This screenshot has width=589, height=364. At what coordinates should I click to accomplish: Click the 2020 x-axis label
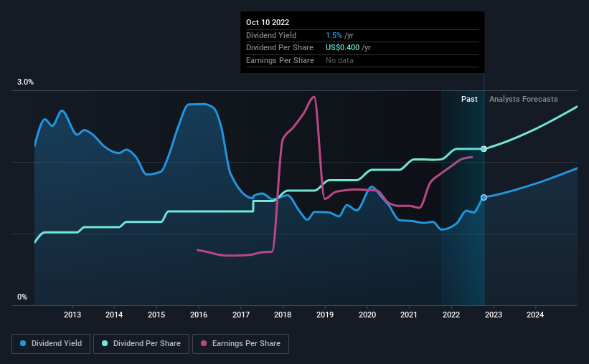[x=367, y=315]
